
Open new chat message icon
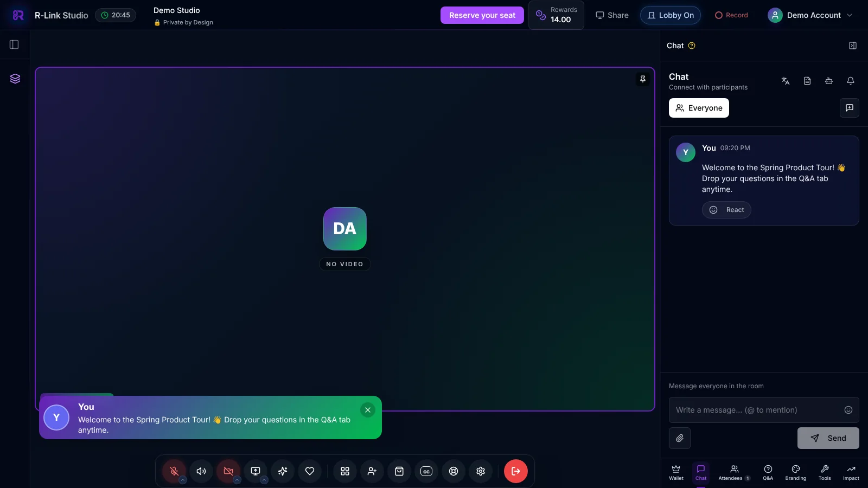click(850, 108)
